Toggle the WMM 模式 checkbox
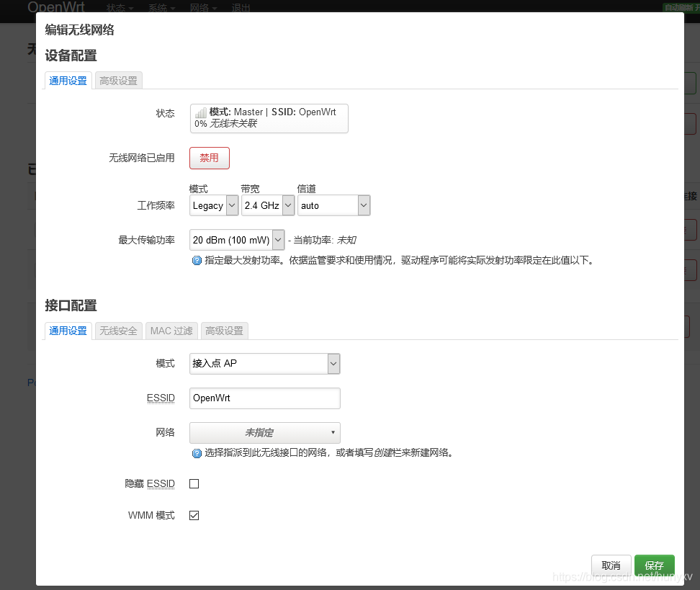Image resolution: width=700 pixels, height=590 pixels. 194,515
